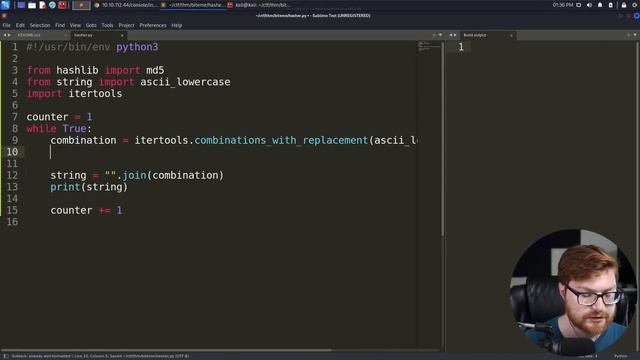The image size is (640, 360).
Task: Open the Preferences menu
Action: [153, 25]
